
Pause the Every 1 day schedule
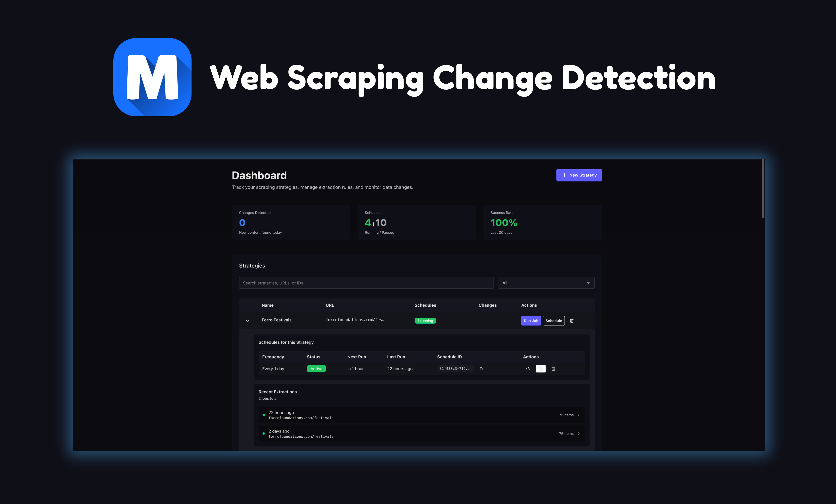[x=540, y=369]
